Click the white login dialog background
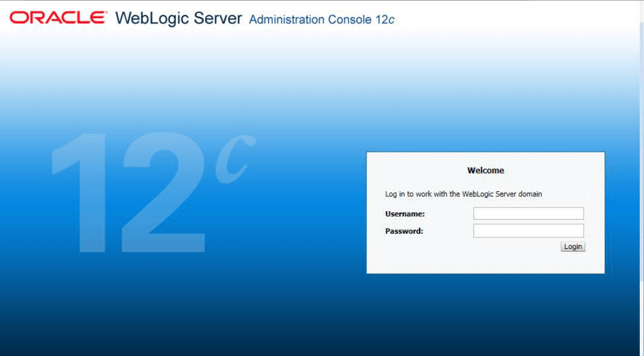644x356 pixels. click(x=423, y=260)
